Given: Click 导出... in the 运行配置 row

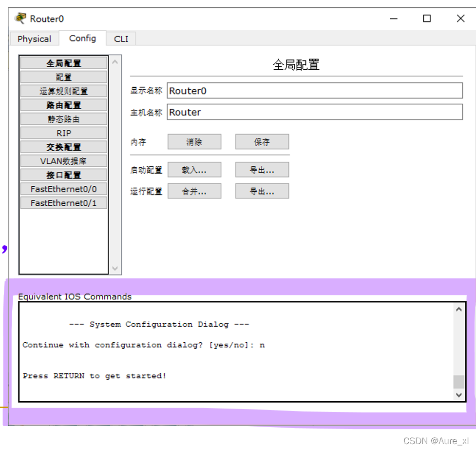Looking at the screenshot, I should [262, 191].
